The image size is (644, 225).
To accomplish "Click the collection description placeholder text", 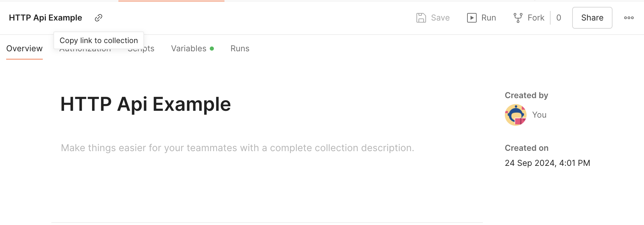I will tap(237, 148).
